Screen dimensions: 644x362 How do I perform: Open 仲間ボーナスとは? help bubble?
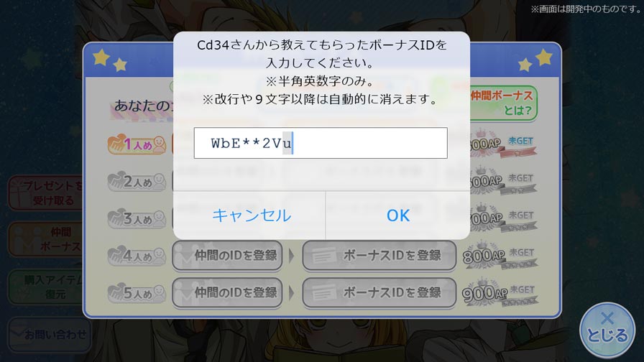(502, 103)
